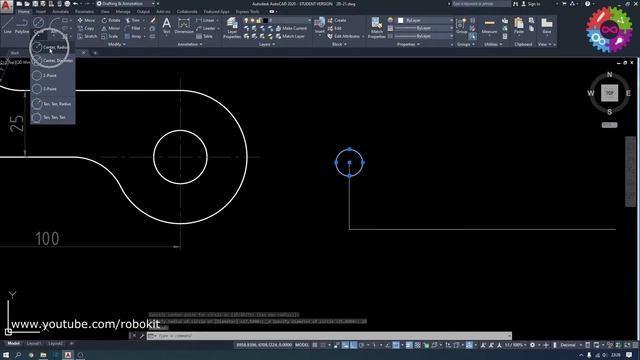
Task: Select the Measure utility
Action: click(489, 26)
